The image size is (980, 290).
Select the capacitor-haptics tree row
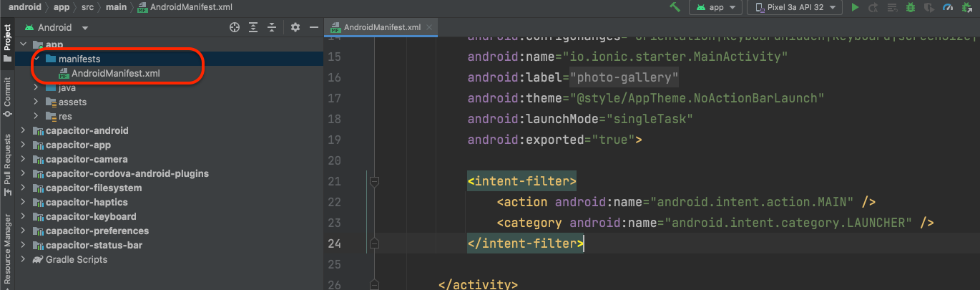click(x=169, y=202)
